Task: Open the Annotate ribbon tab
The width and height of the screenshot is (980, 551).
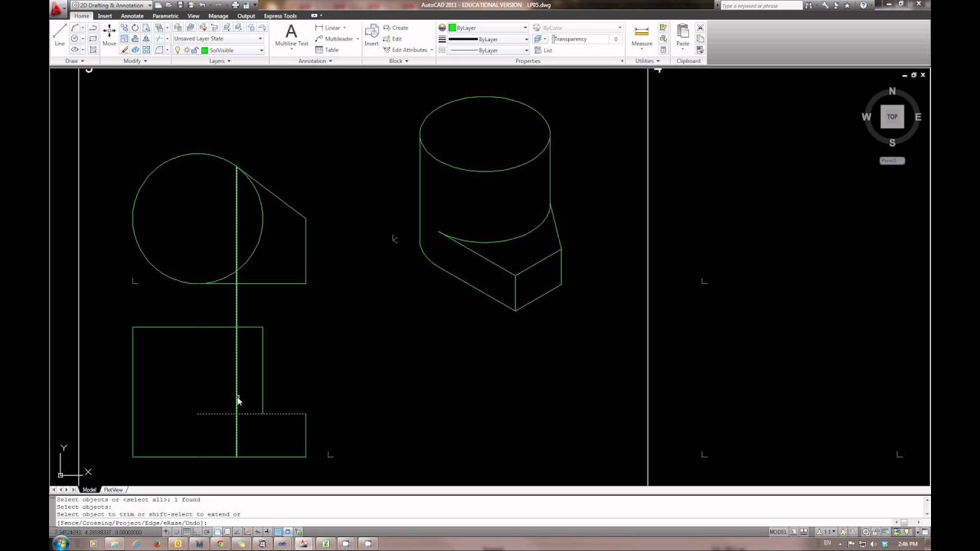Action: tap(132, 16)
